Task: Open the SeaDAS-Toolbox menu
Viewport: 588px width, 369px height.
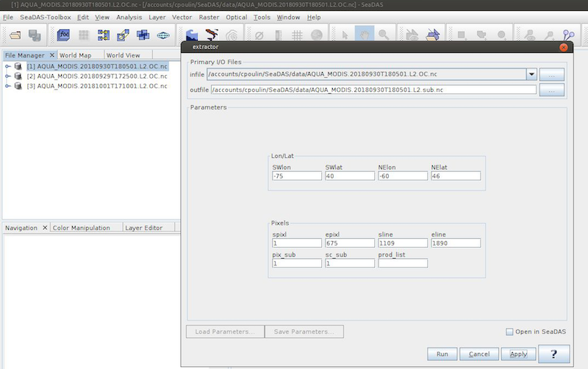Action: [x=44, y=17]
